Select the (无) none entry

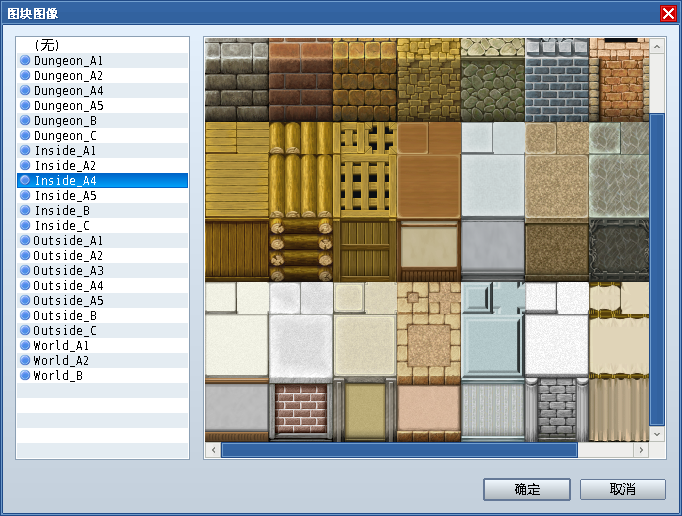[103, 45]
